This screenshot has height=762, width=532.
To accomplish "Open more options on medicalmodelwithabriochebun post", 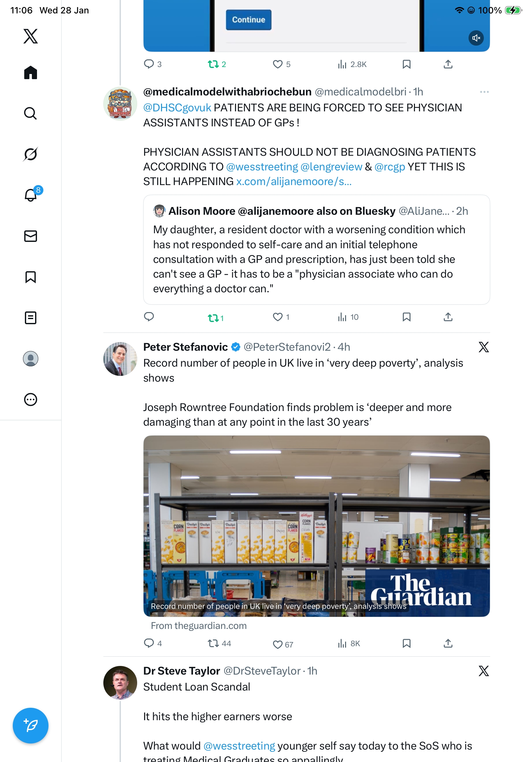I will coord(484,92).
